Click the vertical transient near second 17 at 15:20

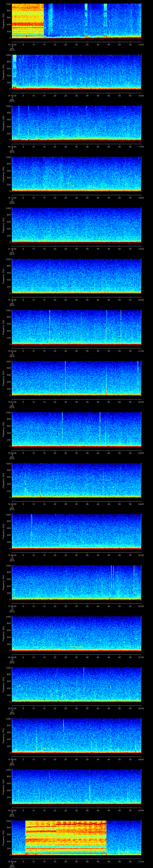49,327
